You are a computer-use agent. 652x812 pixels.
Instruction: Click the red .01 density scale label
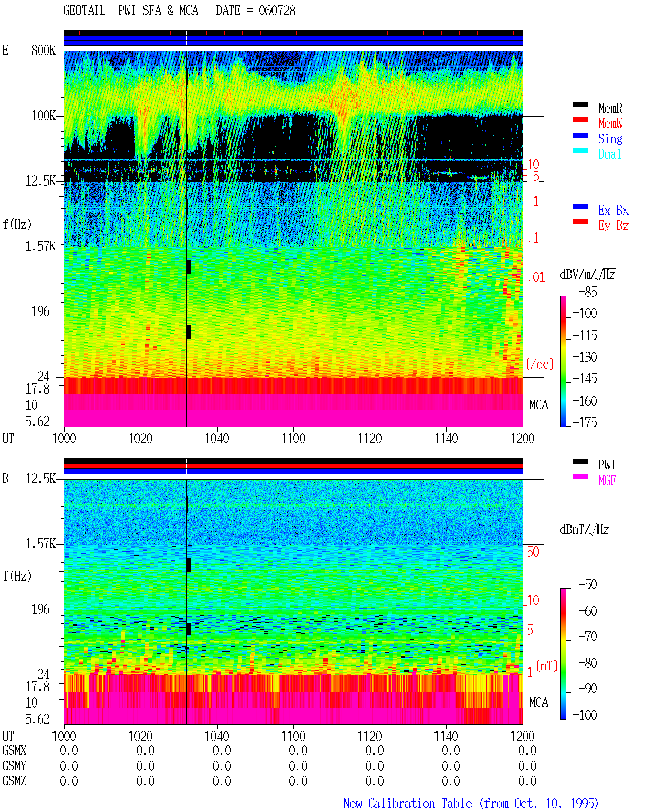point(536,278)
